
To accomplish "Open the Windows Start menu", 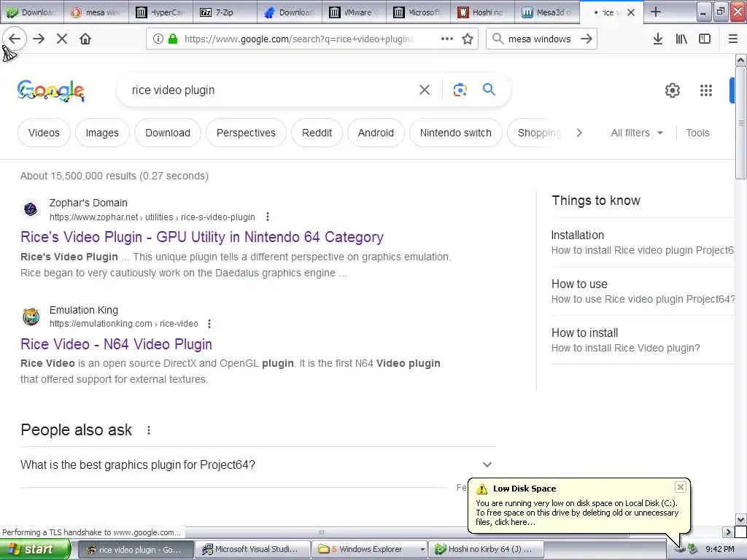I will click(35, 549).
